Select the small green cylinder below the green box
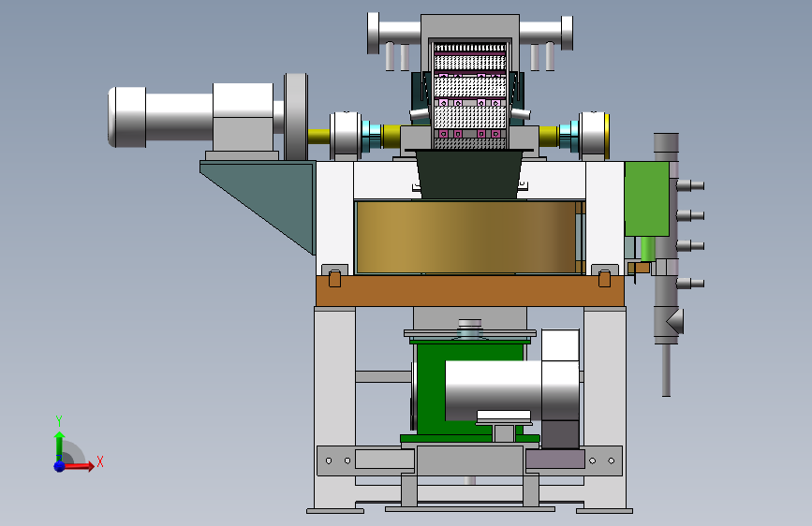 click(x=648, y=249)
